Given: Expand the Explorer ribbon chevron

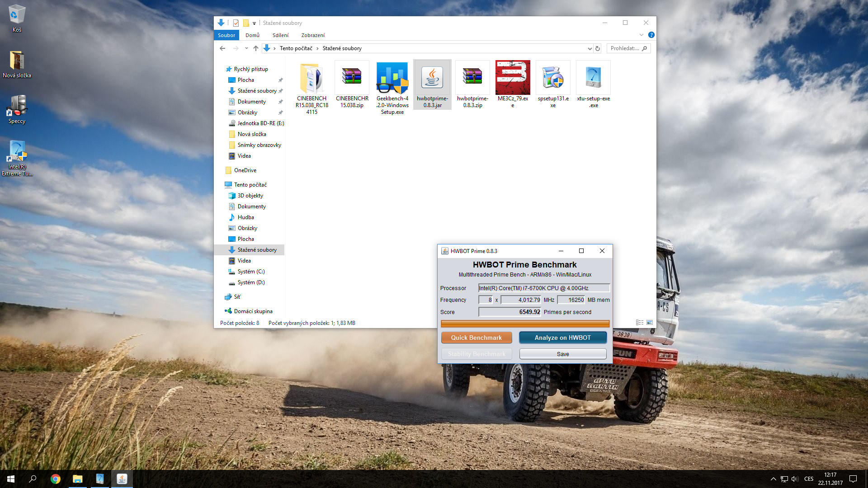Looking at the screenshot, I should pos(641,35).
